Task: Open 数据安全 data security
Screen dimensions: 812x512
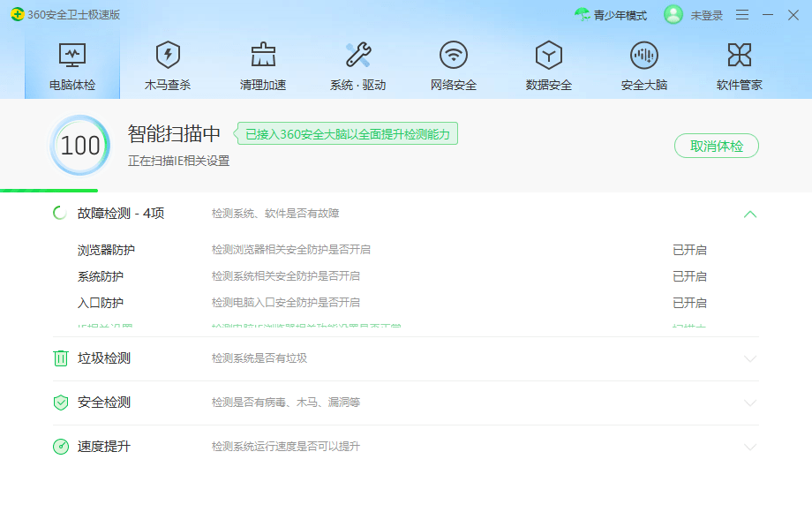Action: pyautogui.click(x=548, y=55)
